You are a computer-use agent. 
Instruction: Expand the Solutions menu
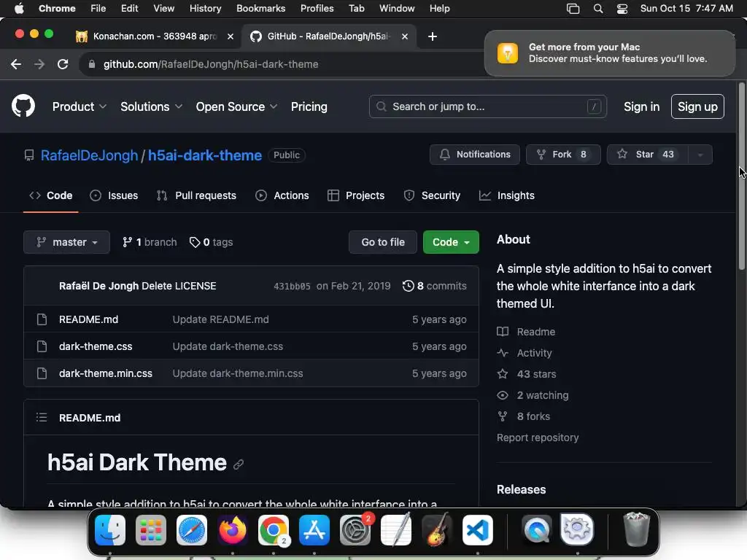151,106
